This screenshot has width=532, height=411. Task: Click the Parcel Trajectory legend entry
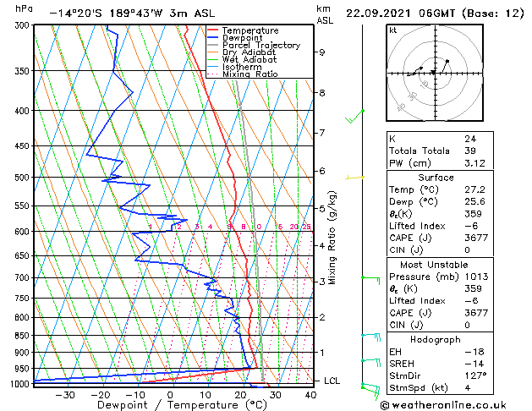(x=261, y=46)
